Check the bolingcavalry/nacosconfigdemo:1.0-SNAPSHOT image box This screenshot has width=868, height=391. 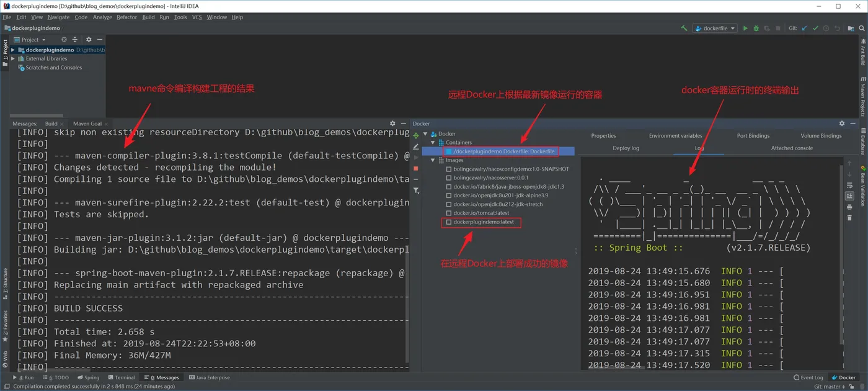click(x=449, y=169)
